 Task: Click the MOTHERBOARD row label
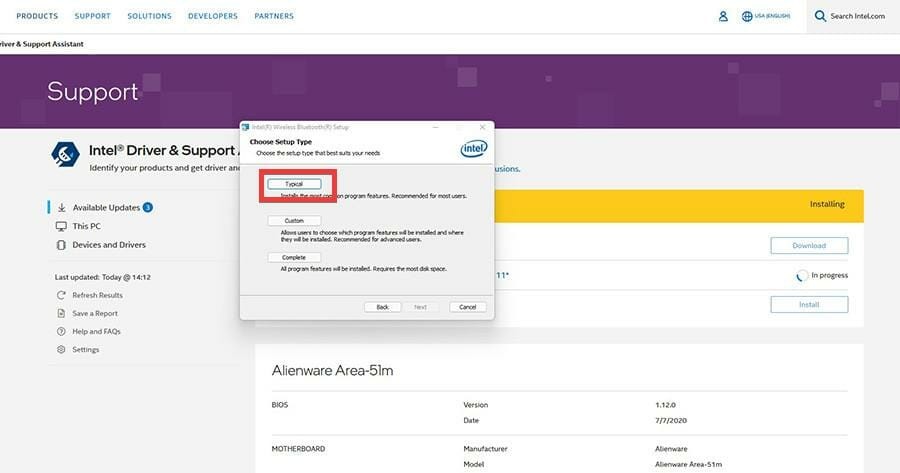coord(298,449)
